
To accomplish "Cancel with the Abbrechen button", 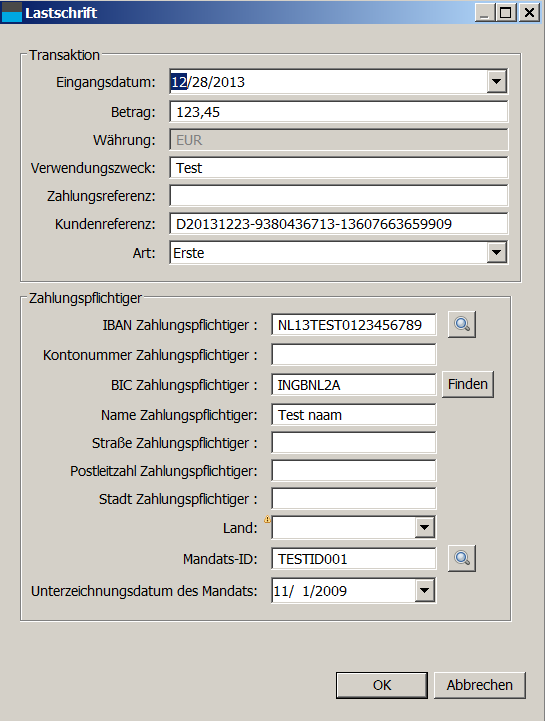I will [x=479, y=685].
